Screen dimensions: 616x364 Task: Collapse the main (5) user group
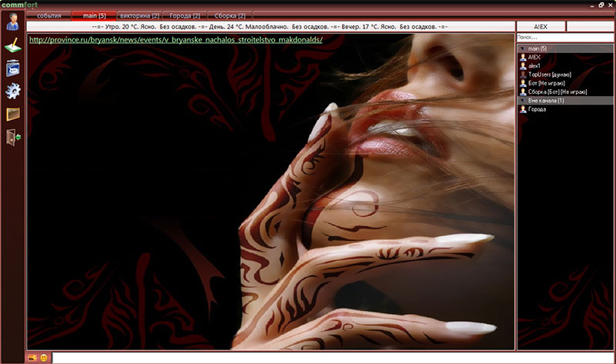pos(523,48)
